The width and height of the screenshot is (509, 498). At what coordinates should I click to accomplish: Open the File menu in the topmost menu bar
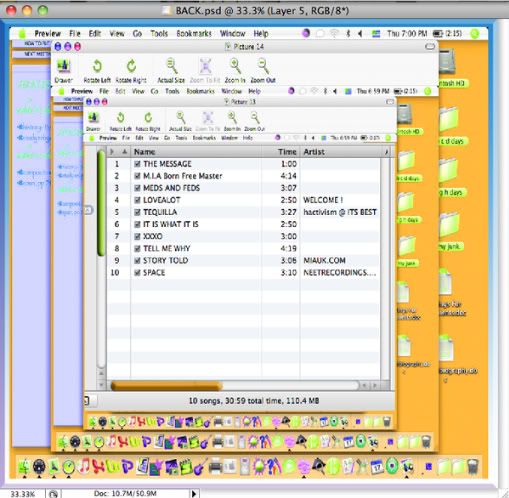(75, 33)
